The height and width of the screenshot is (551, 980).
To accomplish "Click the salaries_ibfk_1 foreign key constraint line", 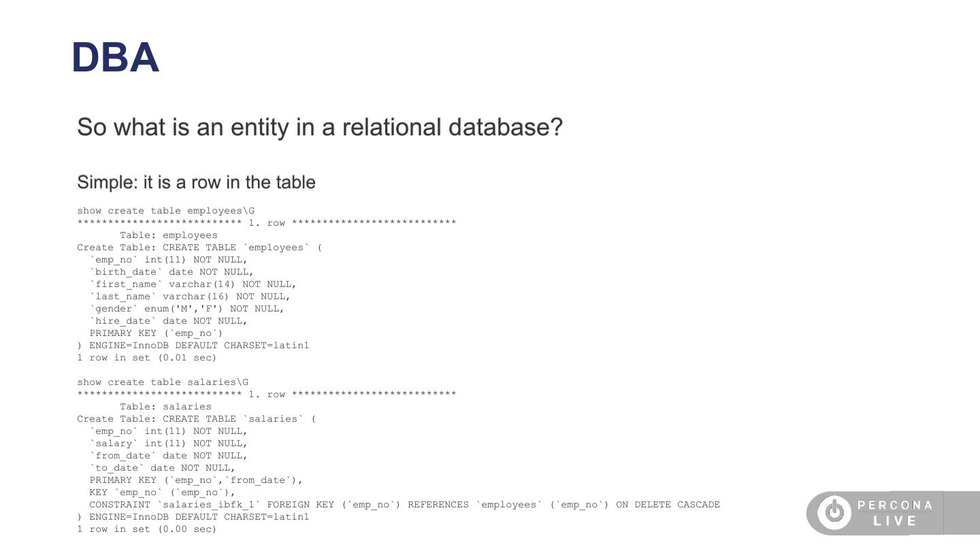I will pos(404,505).
